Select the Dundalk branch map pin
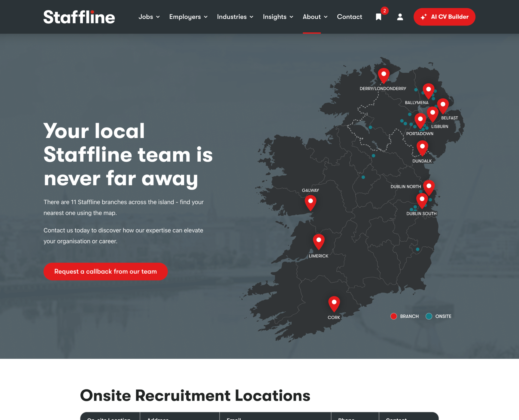Screen dimensions: 519x420 422,147
